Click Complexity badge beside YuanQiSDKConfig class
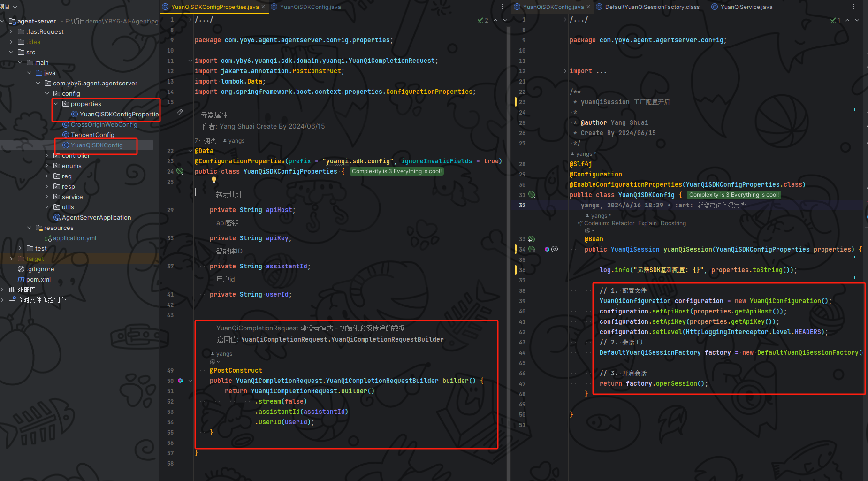Screen dimensions: 868x481 [734, 195]
